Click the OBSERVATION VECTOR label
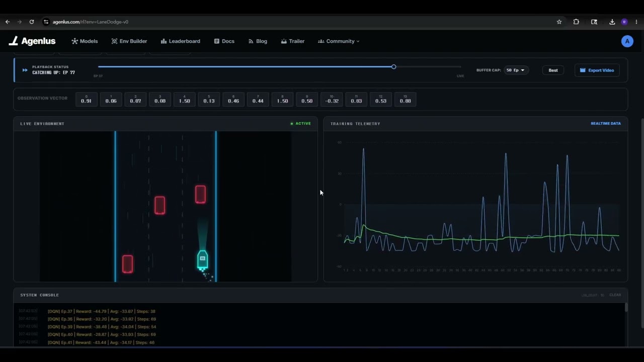Screen dimensions: 644x362 click(42, 99)
